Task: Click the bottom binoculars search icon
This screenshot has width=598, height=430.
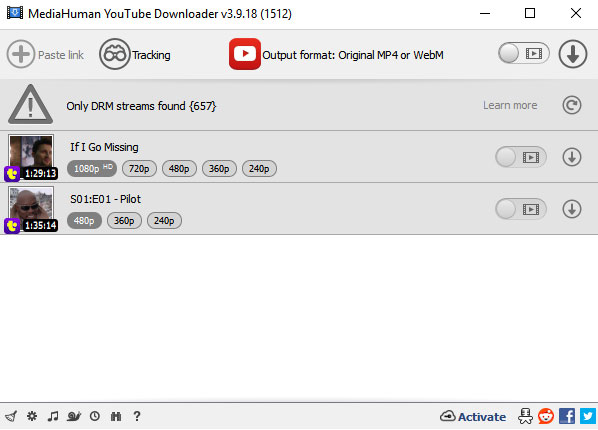Action: coord(116,416)
